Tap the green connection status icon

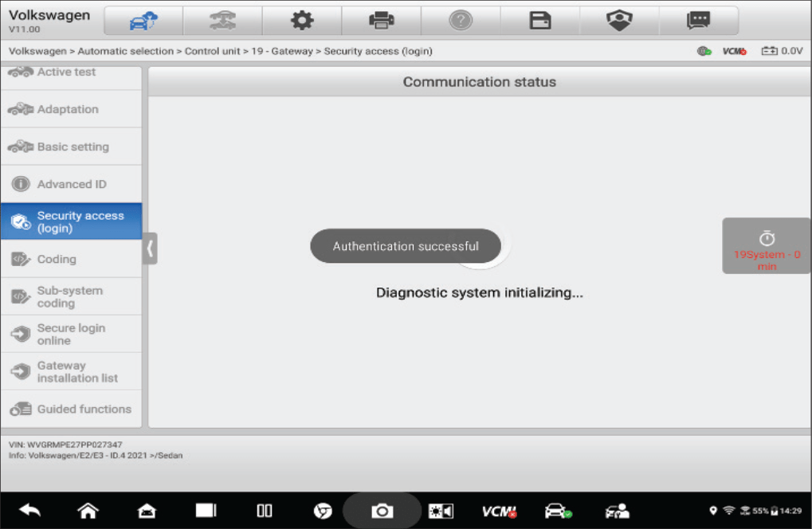click(704, 51)
